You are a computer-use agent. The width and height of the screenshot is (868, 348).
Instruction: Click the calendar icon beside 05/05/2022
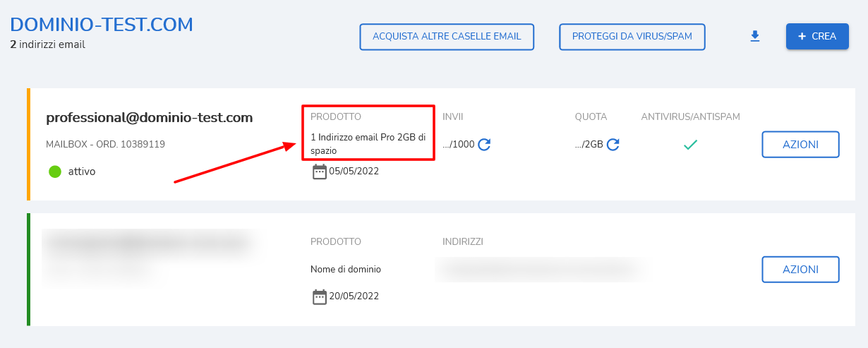320,172
